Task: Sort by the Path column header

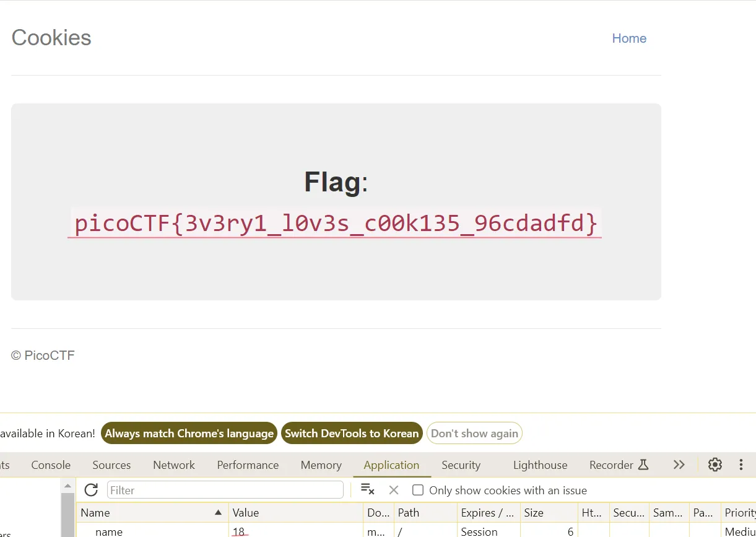Action: click(x=425, y=512)
